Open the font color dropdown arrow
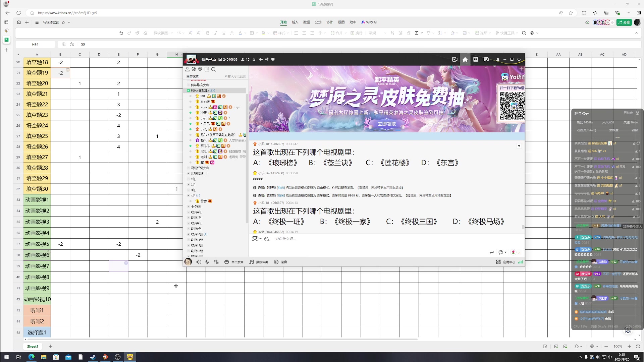The height and width of the screenshot is (362, 644). [245, 33]
